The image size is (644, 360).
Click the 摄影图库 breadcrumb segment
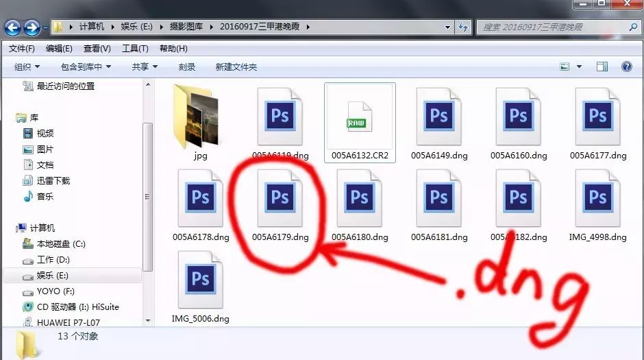pos(186,27)
